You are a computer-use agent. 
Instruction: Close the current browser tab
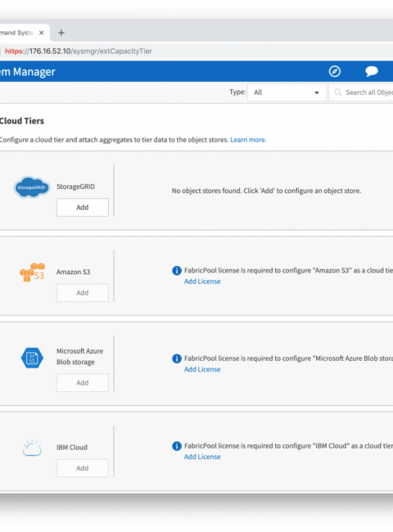click(x=42, y=33)
